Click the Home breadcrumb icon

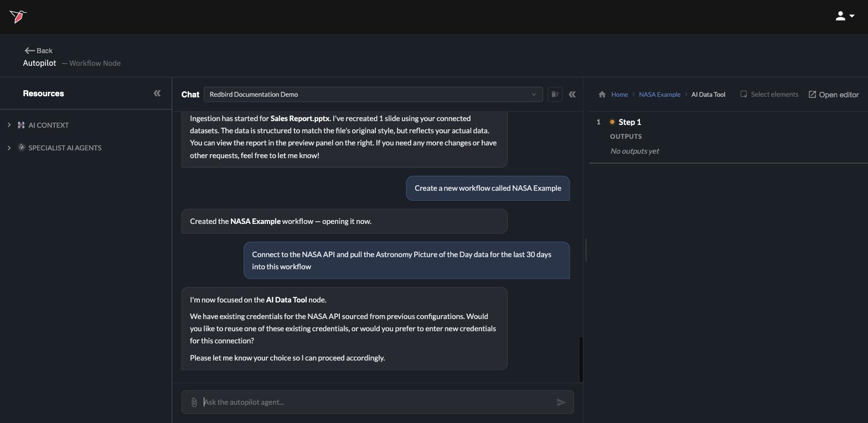602,94
